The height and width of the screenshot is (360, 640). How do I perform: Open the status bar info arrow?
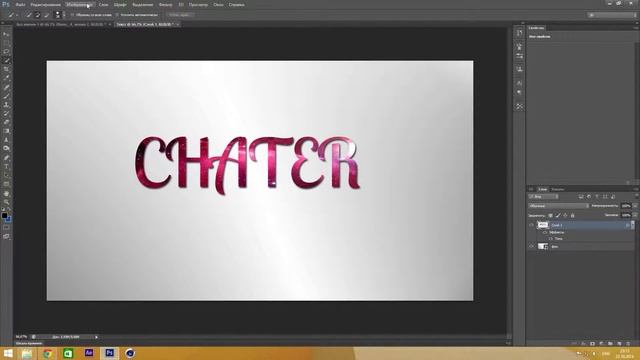(96, 337)
